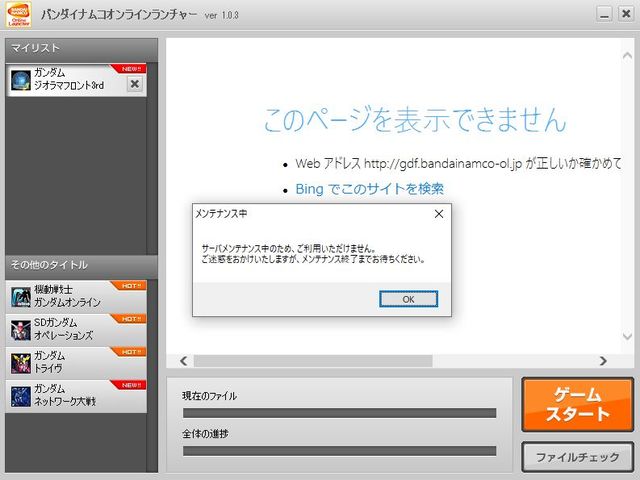Close the メンテナンス中 dialog with X

point(439,214)
